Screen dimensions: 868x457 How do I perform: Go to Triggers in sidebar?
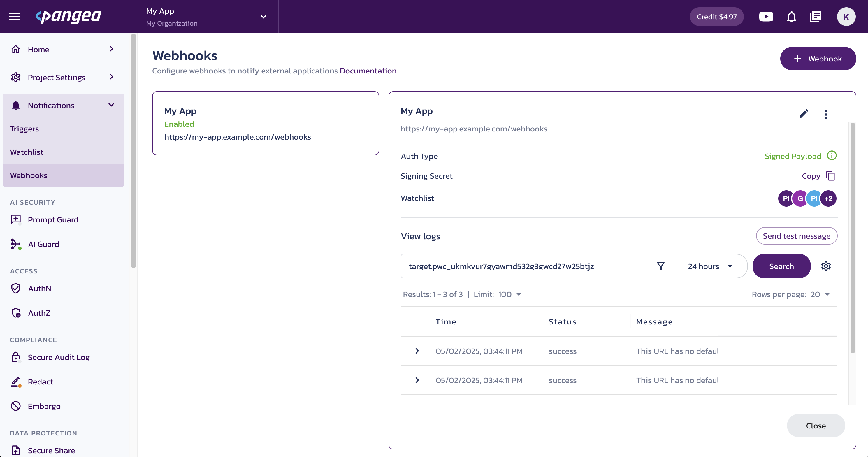[63, 129]
